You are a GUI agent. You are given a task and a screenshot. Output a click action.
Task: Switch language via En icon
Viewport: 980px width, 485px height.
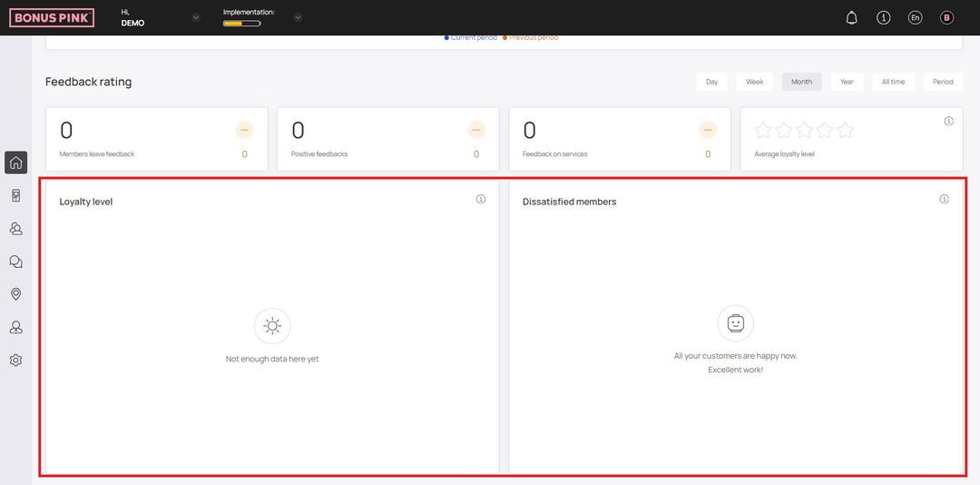pyautogui.click(x=915, y=17)
